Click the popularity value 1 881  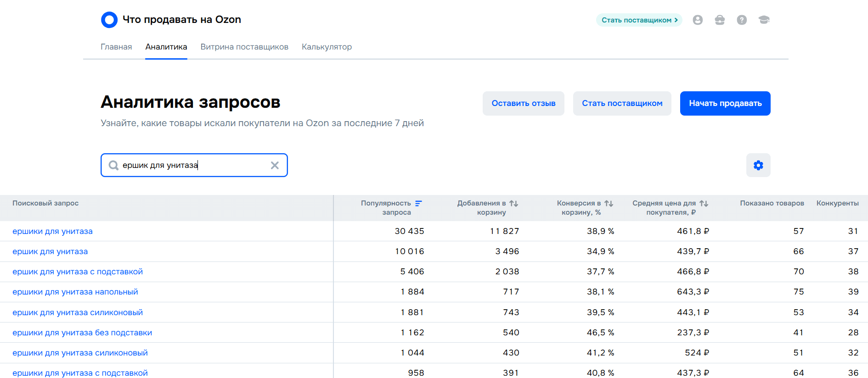pyautogui.click(x=412, y=312)
